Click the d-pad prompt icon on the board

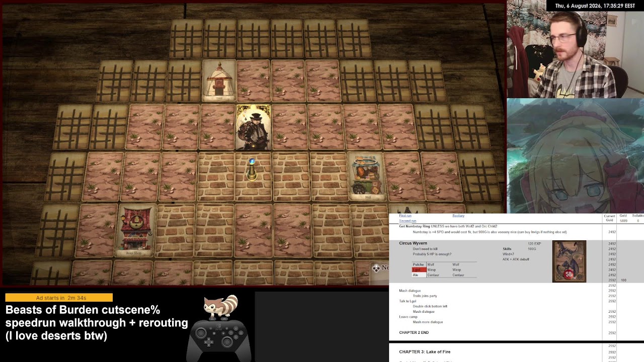(x=376, y=268)
